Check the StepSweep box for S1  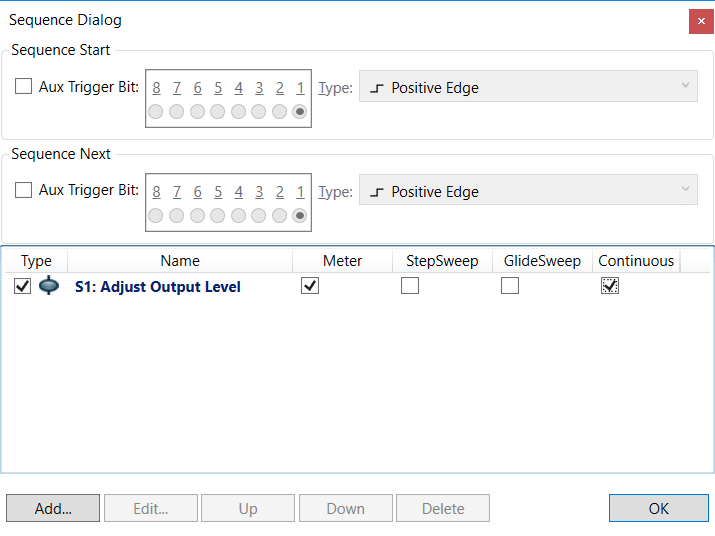[x=410, y=286]
